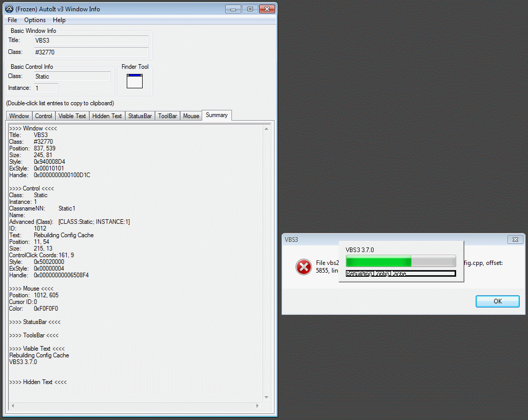The width and height of the screenshot is (528, 420).
Task: Click horizontal scrollbar right arrow
Action: pyautogui.click(x=257, y=406)
